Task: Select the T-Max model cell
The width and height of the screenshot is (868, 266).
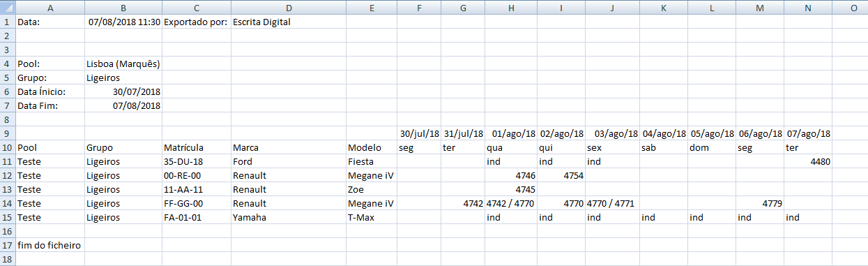Action: (371, 217)
